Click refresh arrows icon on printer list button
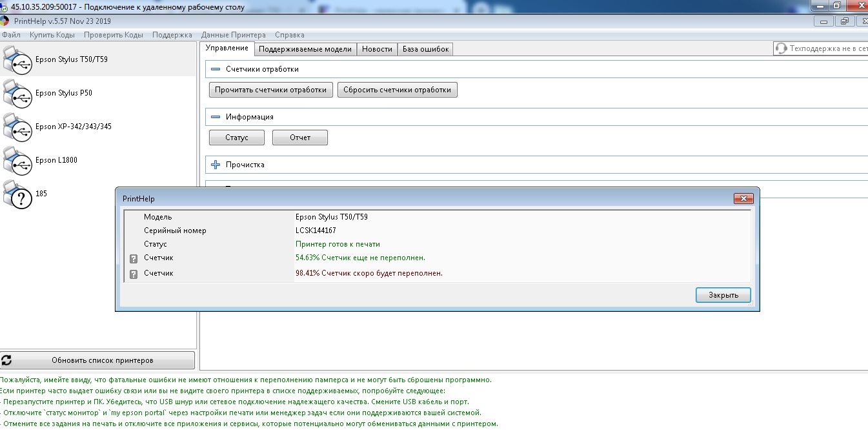868x430 pixels. 6,360
